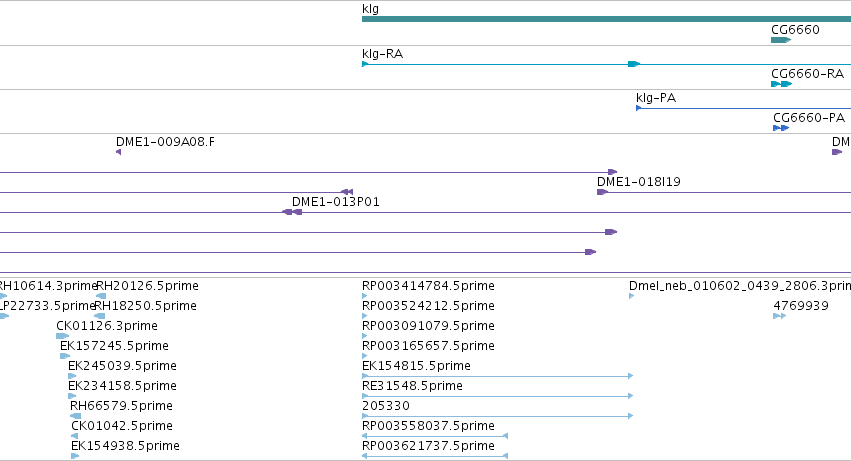Click the blue klg-PA feature line

pyautogui.click(x=744, y=108)
